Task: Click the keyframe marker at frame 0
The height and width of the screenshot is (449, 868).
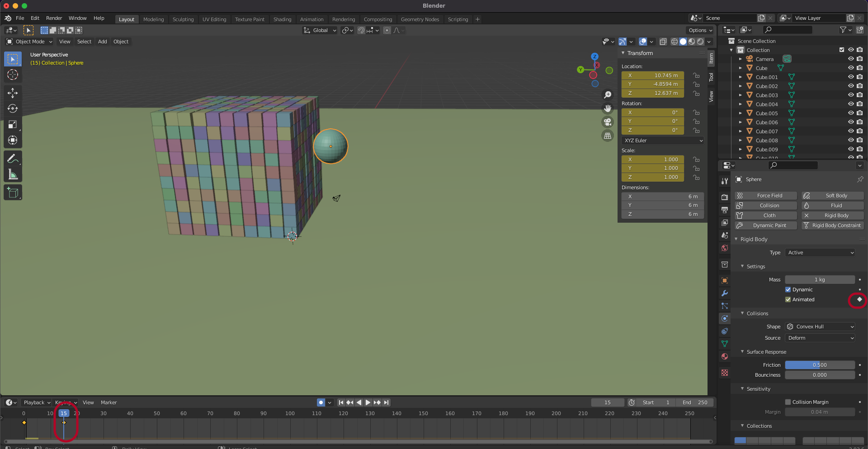Action: click(x=24, y=422)
